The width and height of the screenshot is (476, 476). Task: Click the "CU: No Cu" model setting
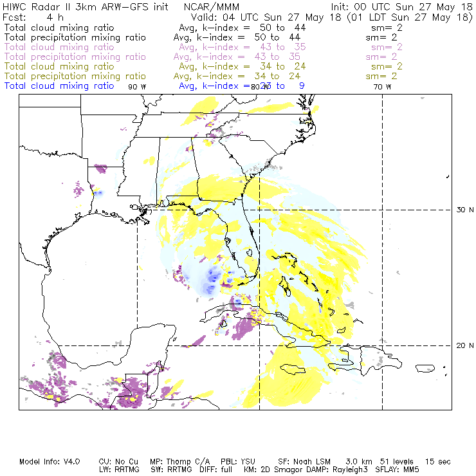(x=118, y=462)
